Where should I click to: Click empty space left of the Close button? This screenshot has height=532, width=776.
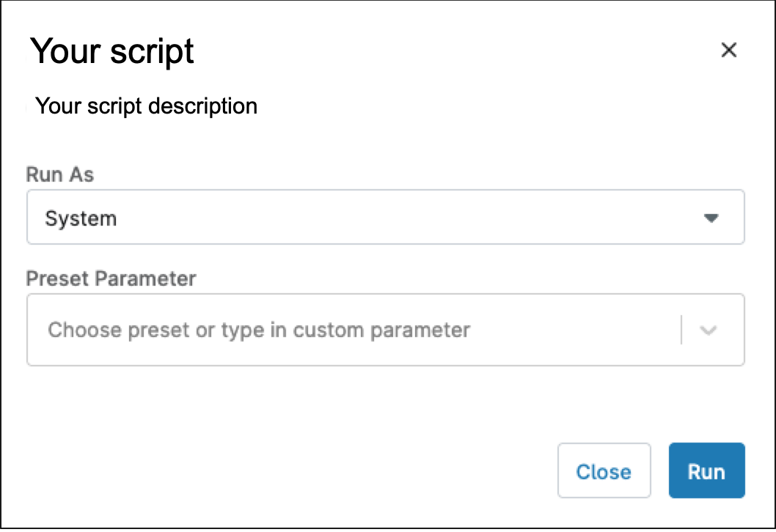[x=293, y=471]
